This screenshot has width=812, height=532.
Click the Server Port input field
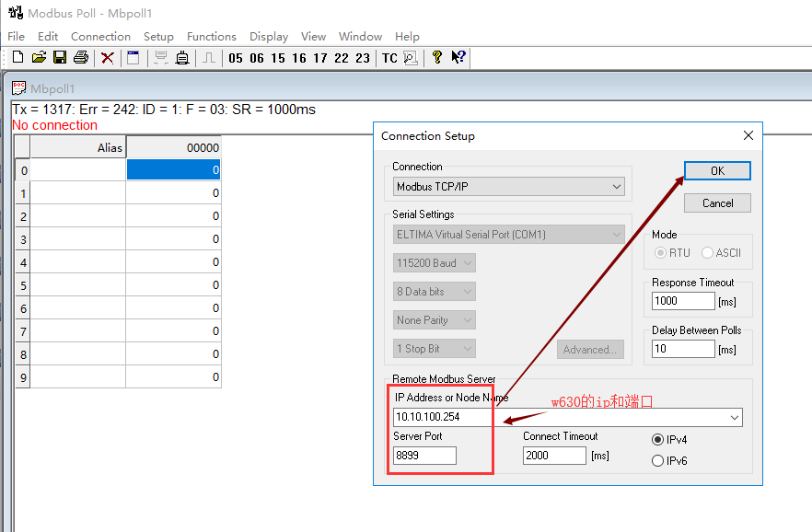pos(424,456)
